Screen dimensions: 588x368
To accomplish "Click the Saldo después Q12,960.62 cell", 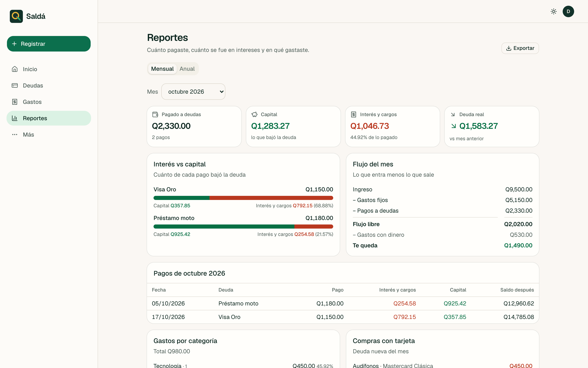I will click(519, 304).
